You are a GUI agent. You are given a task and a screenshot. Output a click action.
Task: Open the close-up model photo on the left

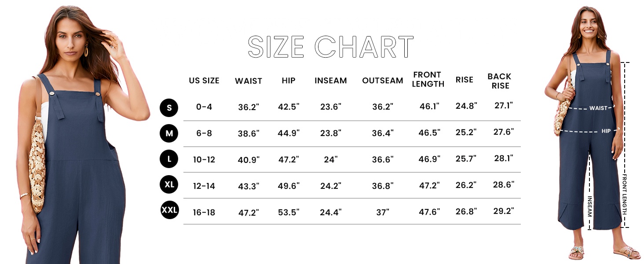pos(77,132)
